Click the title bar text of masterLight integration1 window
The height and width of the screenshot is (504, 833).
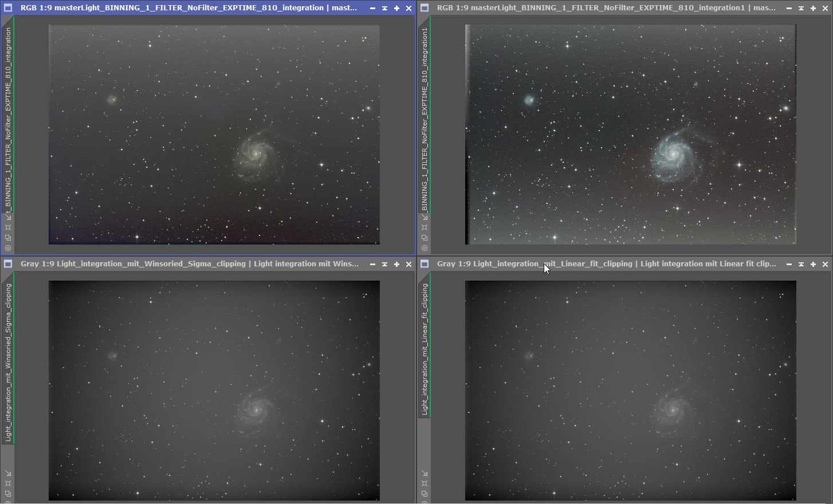click(606, 8)
